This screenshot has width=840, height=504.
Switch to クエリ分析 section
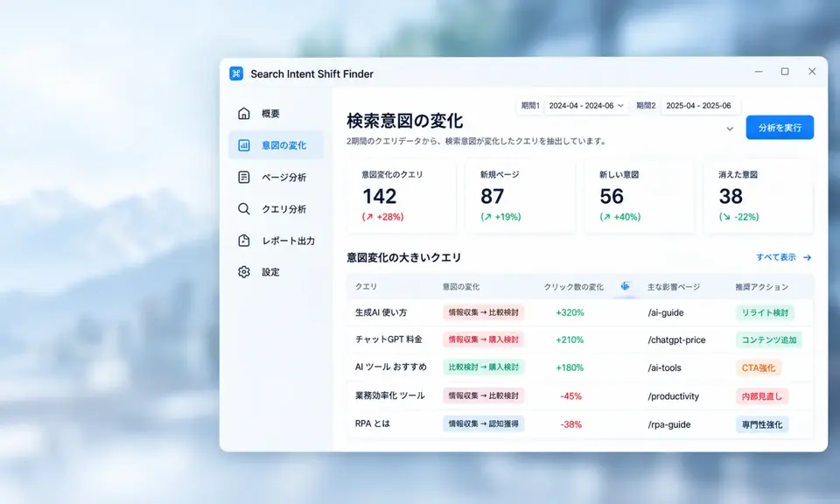tap(276, 209)
